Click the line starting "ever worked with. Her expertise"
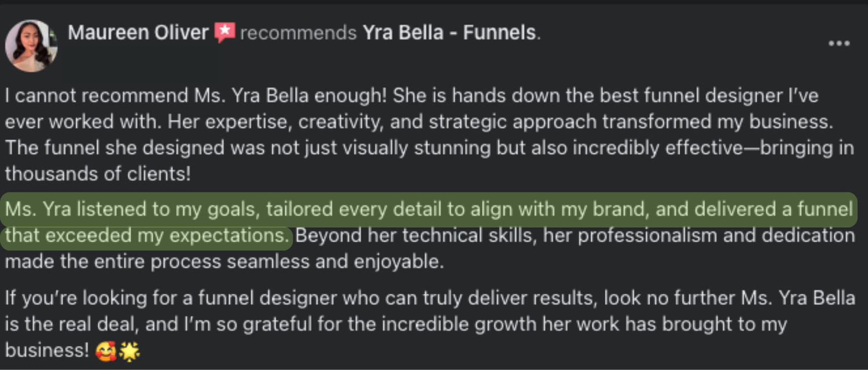This screenshot has width=868, height=370. pyautogui.click(x=417, y=122)
